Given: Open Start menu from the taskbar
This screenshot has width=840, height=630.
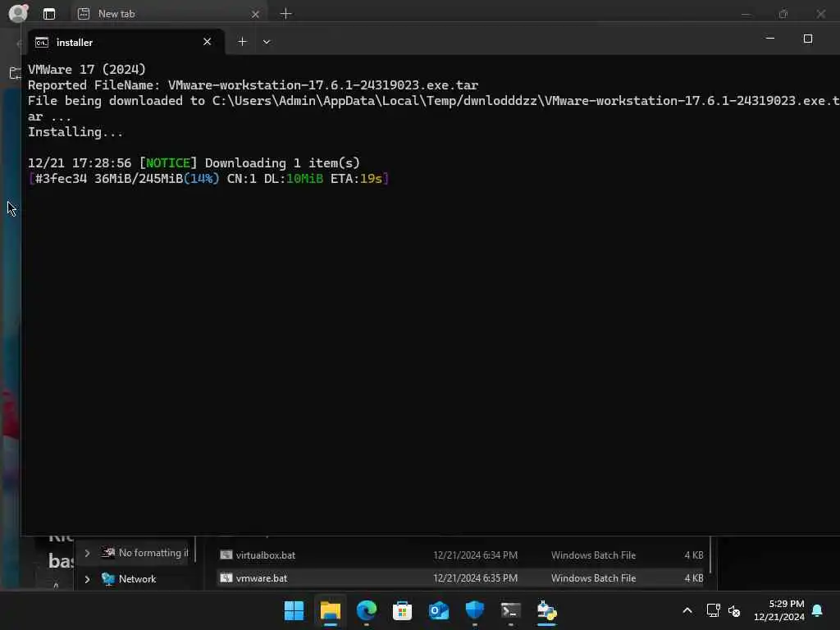Looking at the screenshot, I should pos(294,610).
